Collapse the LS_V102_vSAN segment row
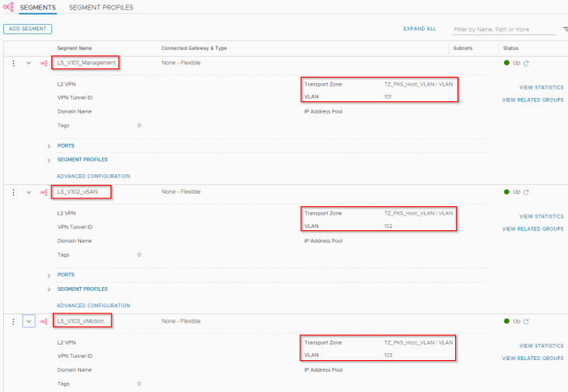Viewport: 568px width, 392px height. [29, 192]
